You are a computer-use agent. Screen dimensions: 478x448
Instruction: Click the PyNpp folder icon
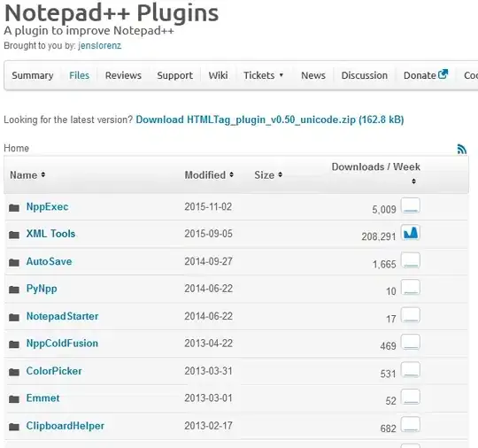(14, 290)
